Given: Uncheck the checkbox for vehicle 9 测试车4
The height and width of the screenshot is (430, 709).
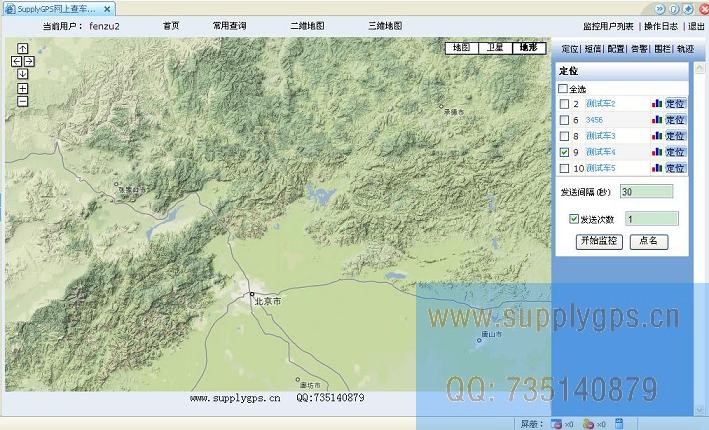Looking at the screenshot, I should point(564,152).
